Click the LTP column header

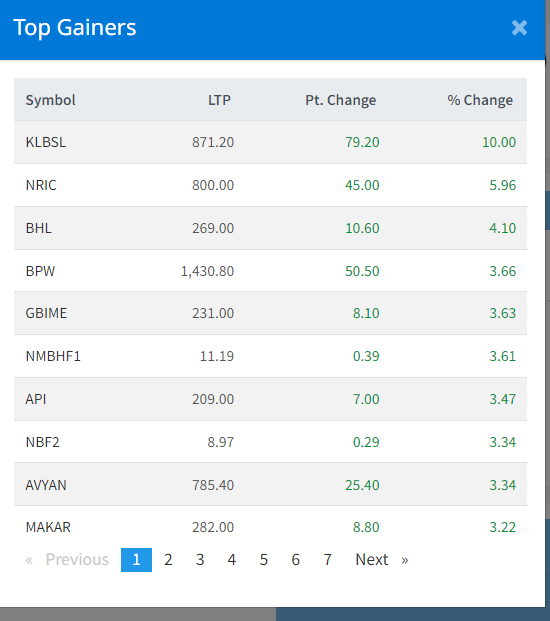(219, 100)
